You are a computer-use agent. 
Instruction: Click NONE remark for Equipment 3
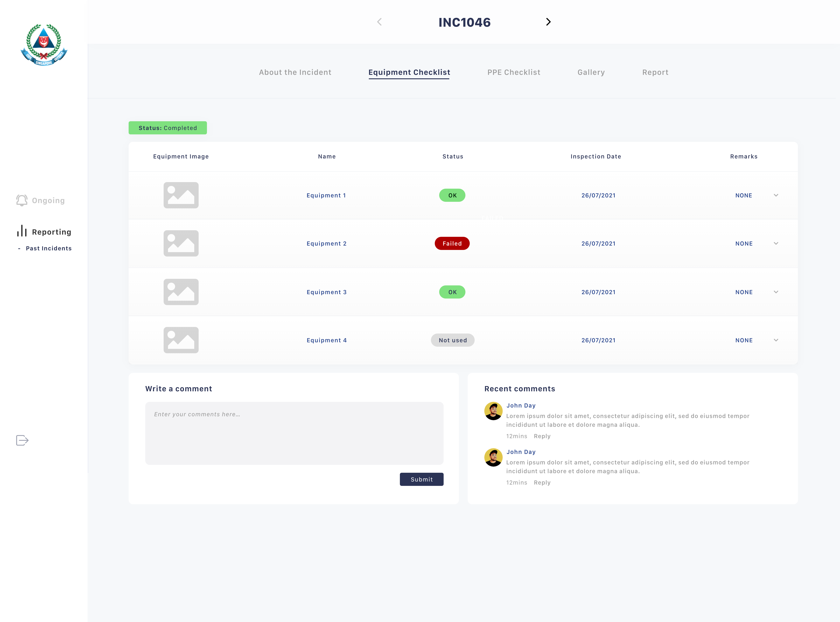pos(744,292)
